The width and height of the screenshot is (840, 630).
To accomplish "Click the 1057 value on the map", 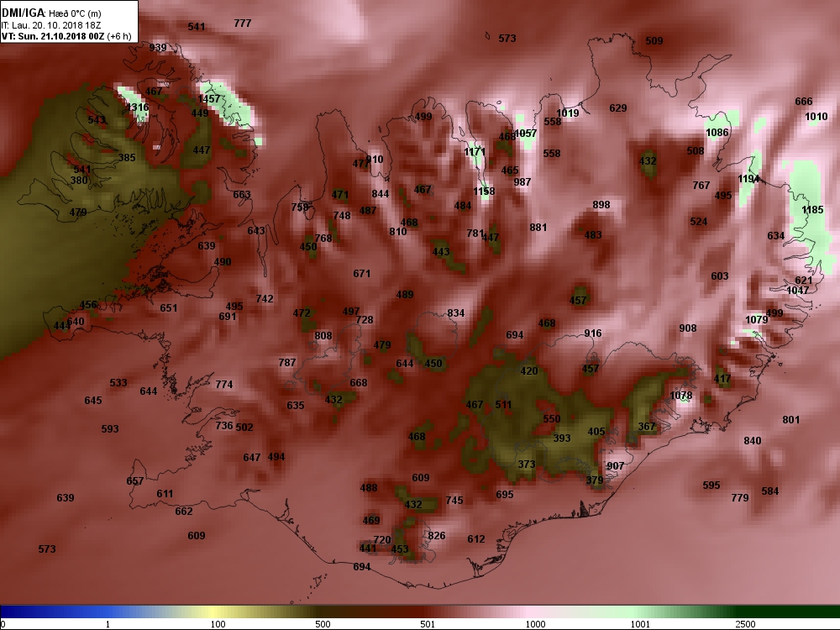I will click(x=526, y=134).
